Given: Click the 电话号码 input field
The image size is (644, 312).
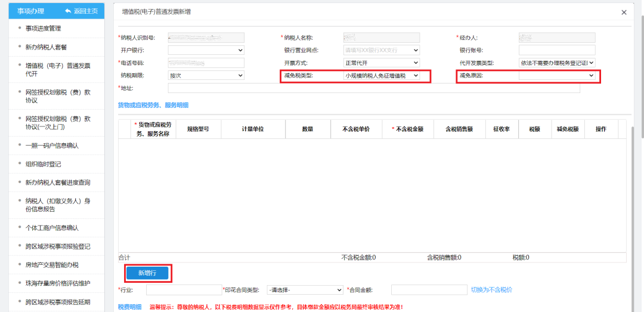Looking at the screenshot, I should click(x=206, y=63).
